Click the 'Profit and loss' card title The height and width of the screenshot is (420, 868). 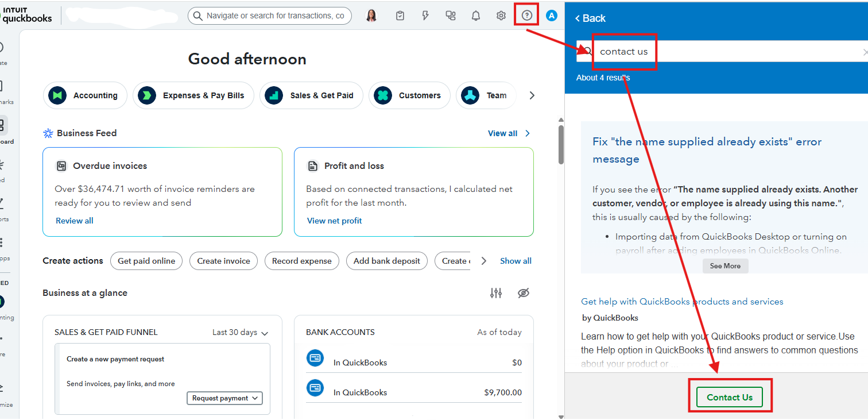coord(354,166)
